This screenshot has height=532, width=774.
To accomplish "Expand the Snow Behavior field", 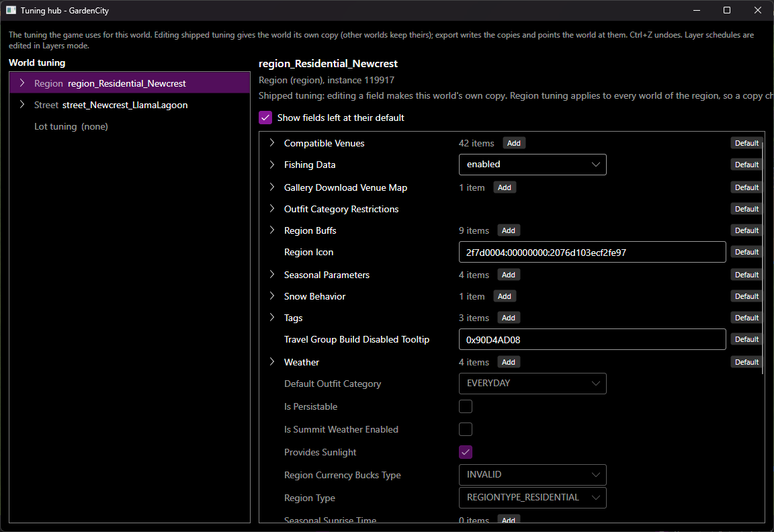I will (x=272, y=296).
